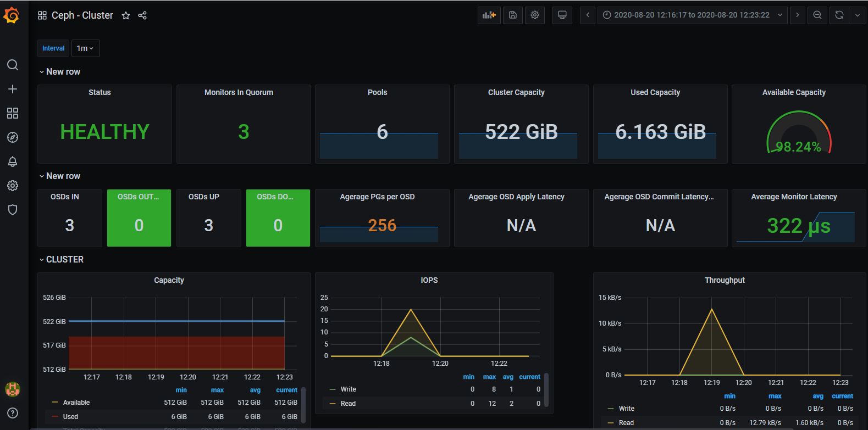This screenshot has height=430, width=868.
Task: Open the user profile avatar
Action: coord(13,389)
